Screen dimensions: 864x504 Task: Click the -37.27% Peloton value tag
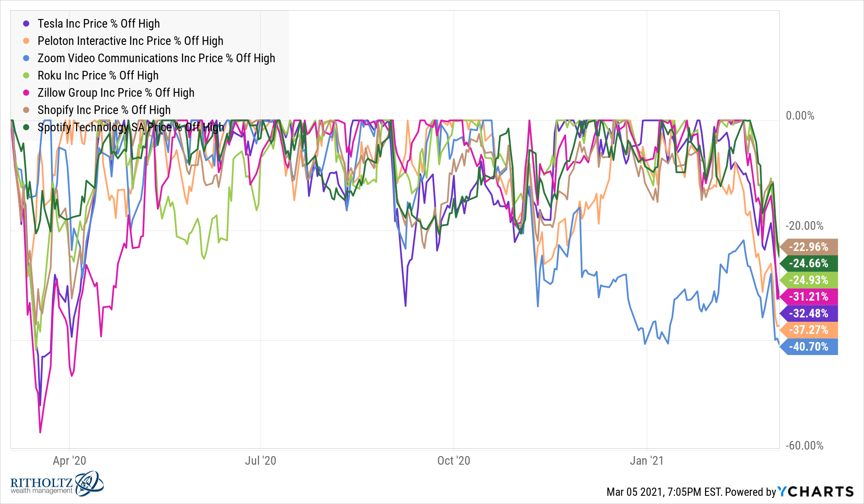[x=809, y=330]
